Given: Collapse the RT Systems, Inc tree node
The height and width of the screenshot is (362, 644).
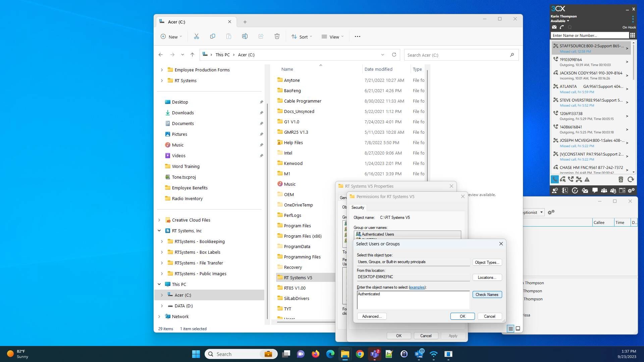Looking at the screenshot, I should click(159, 231).
